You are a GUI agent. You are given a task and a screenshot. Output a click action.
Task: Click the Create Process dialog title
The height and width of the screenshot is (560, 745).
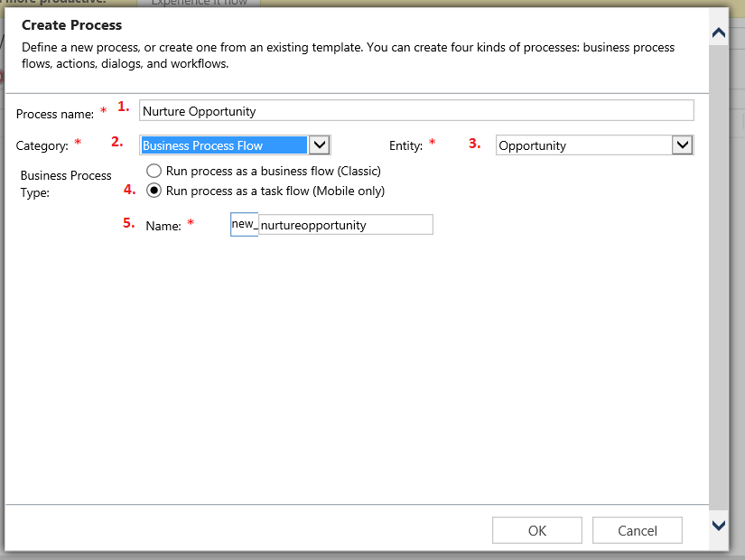(71, 25)
